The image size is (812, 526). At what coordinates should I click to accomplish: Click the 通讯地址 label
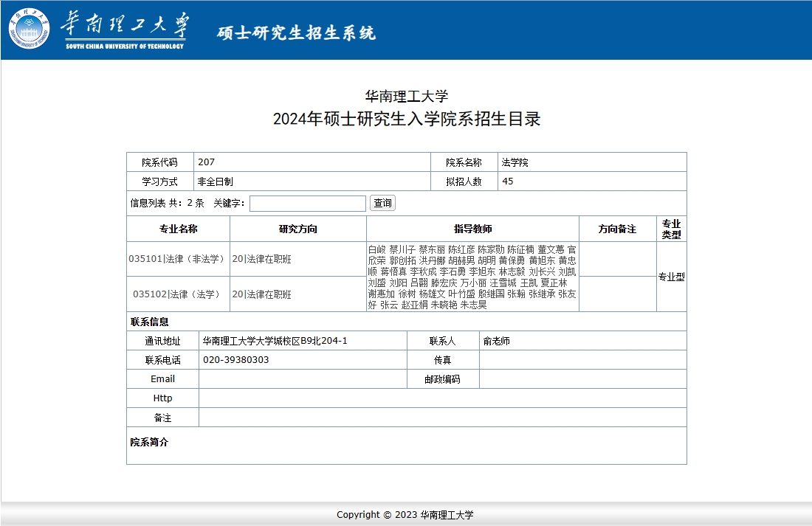162,341
